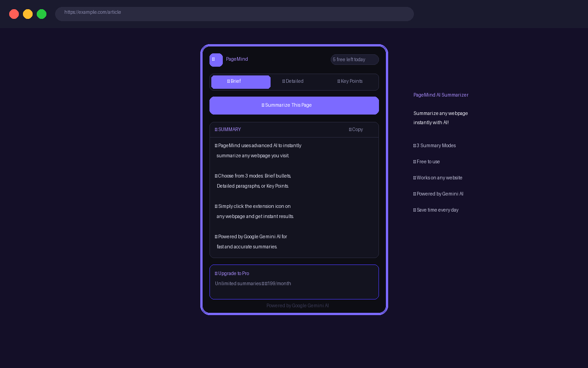The height and width of the screenshot is (368, 588).
Task: Copy the summary with the Copy button
Action: click(x=356, y=130)
